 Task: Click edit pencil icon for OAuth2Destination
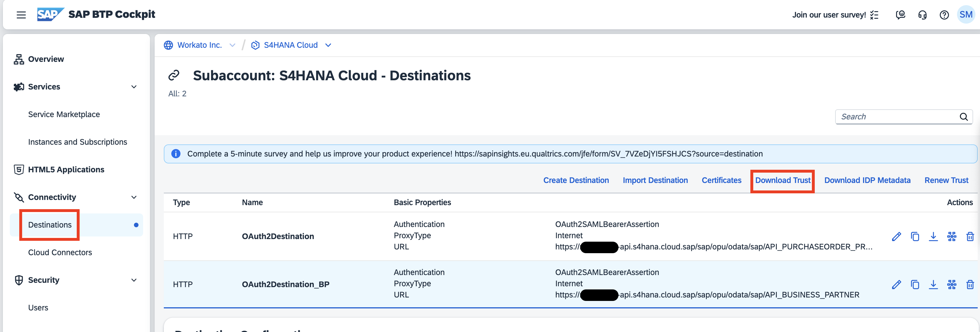896,236
